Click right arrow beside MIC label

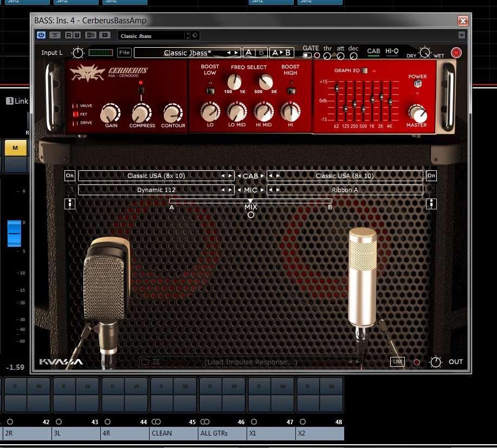(x=262, y=190)
